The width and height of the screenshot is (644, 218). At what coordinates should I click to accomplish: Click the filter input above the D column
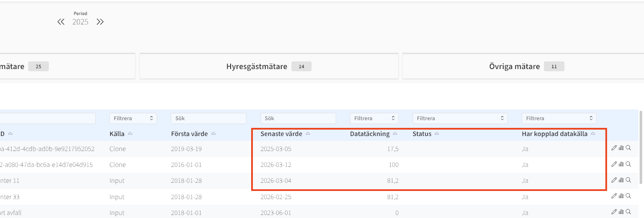tap(48, 118)
